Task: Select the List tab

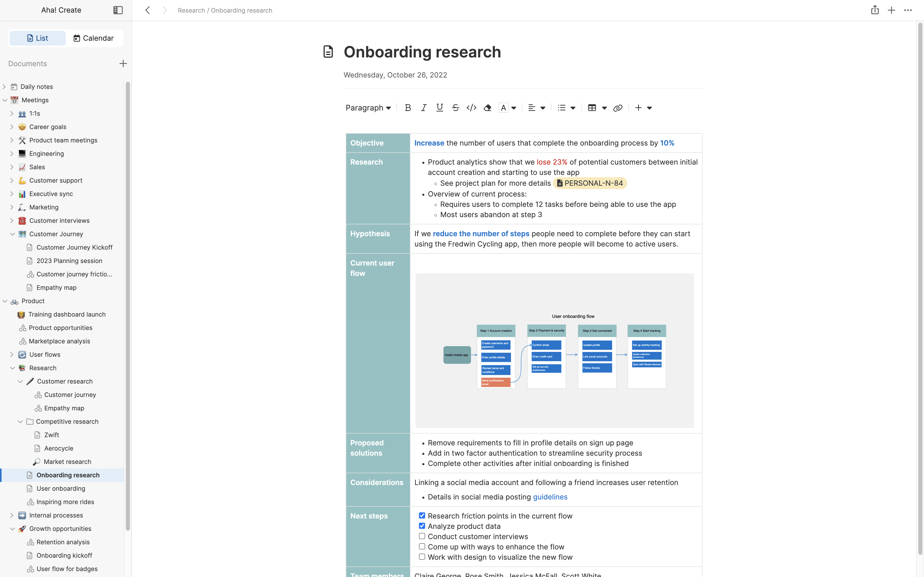Action: [x=37, y=38]
